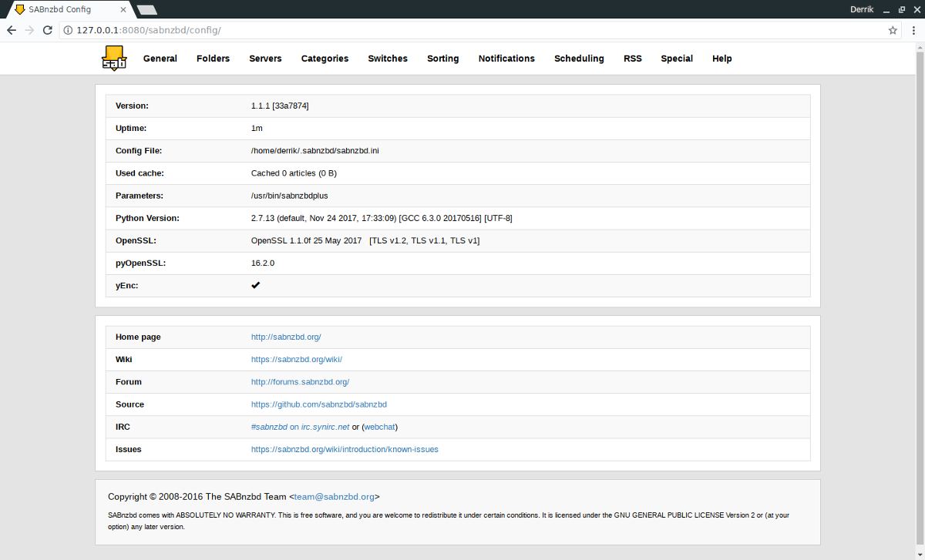Viewport: 925px width, 560px height.
Task: Open a new browser tab
Action: pos(147,9)
